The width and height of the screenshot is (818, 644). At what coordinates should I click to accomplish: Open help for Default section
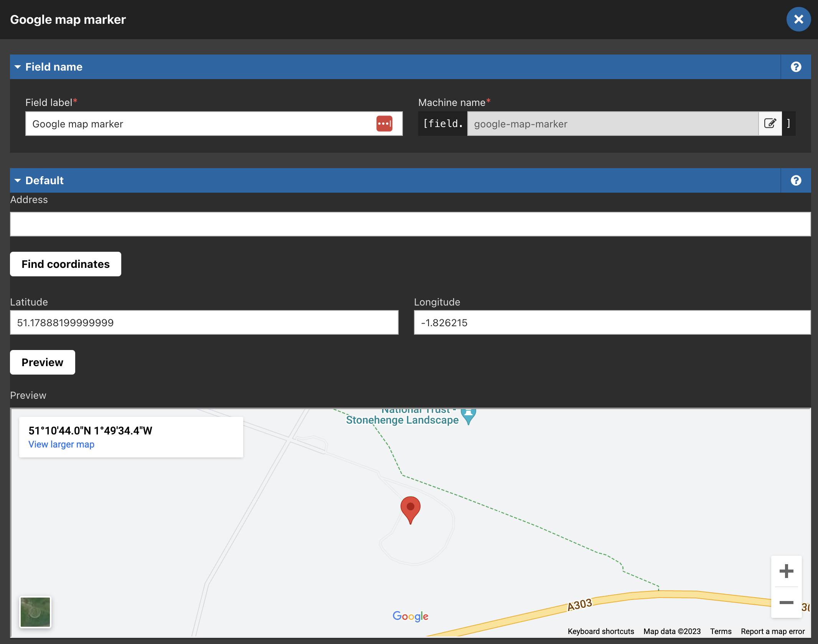(x=796, y=180)
